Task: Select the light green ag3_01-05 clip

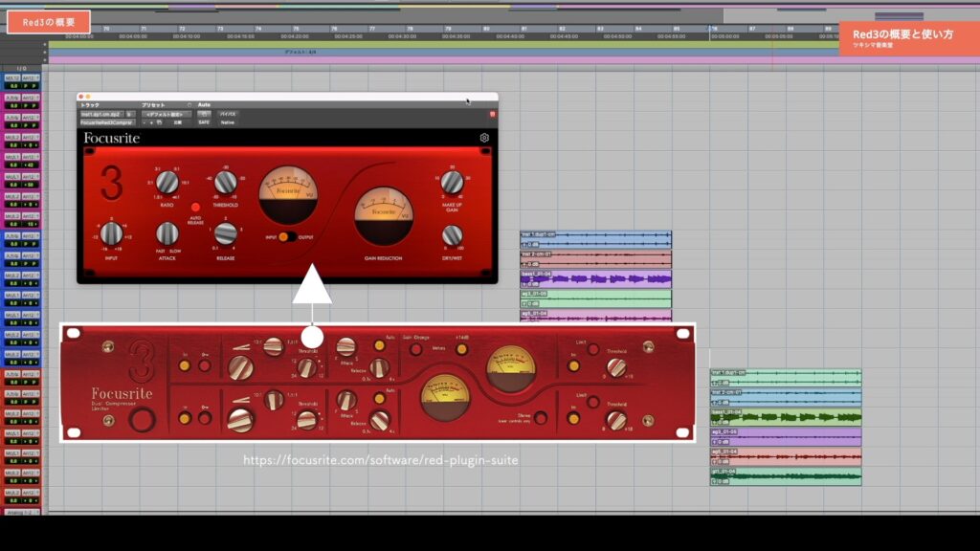Action: click(x=595, y=298)
